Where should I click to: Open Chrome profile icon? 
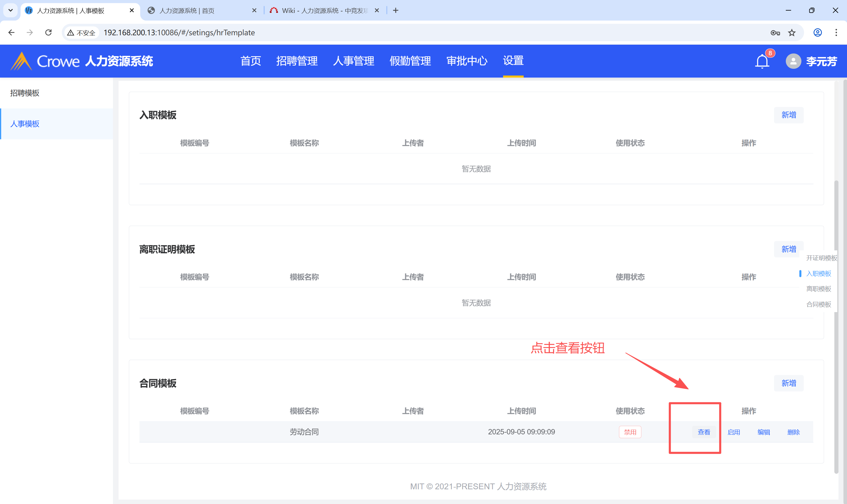coord(817,33)
